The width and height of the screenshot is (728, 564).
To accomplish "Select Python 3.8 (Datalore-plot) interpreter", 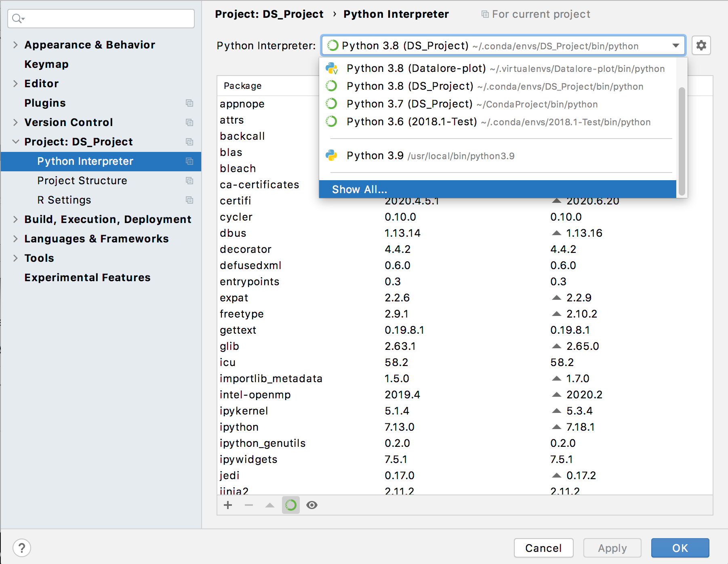I will (x=416, y=68).
